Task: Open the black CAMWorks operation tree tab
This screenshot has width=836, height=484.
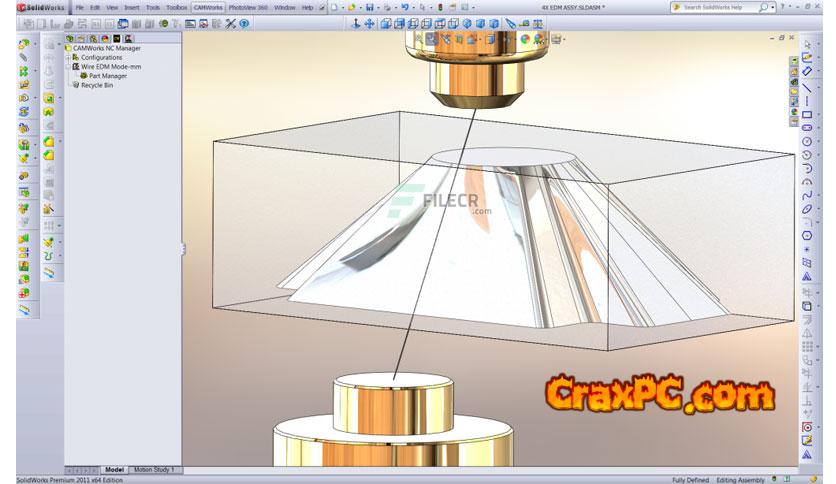Action: [x=117, y=38]
